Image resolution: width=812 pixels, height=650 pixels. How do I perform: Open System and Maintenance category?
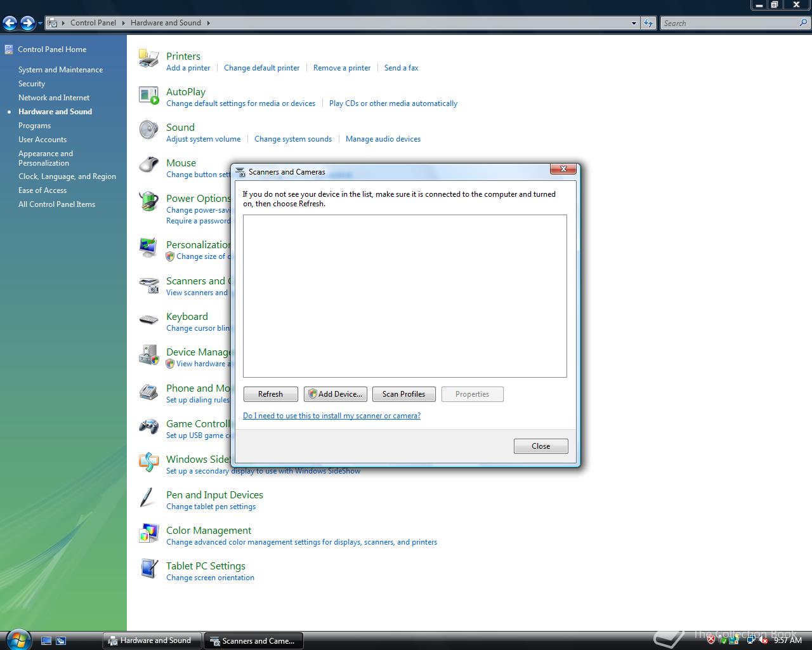tap(60, 70)
